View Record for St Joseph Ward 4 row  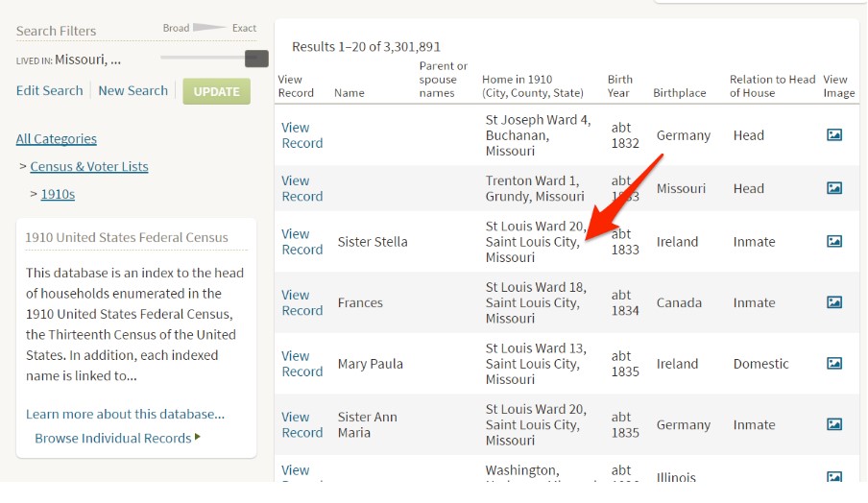(x=302, y=135)
